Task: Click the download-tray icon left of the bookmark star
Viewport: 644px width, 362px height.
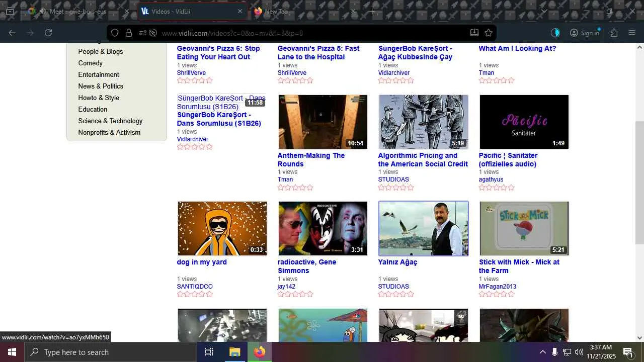Action: coord(474,33)
